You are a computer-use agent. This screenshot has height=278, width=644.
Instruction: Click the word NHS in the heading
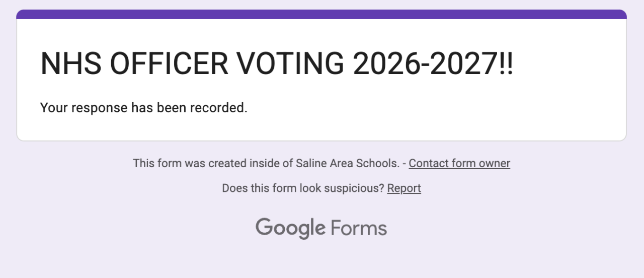coord(70,64)
